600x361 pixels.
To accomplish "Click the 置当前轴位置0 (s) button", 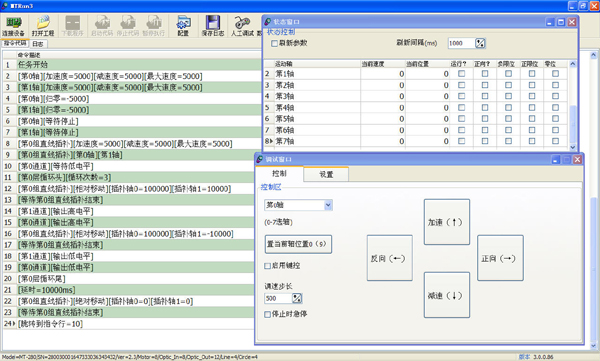I will pyautogui.click(x=298, y=244).
